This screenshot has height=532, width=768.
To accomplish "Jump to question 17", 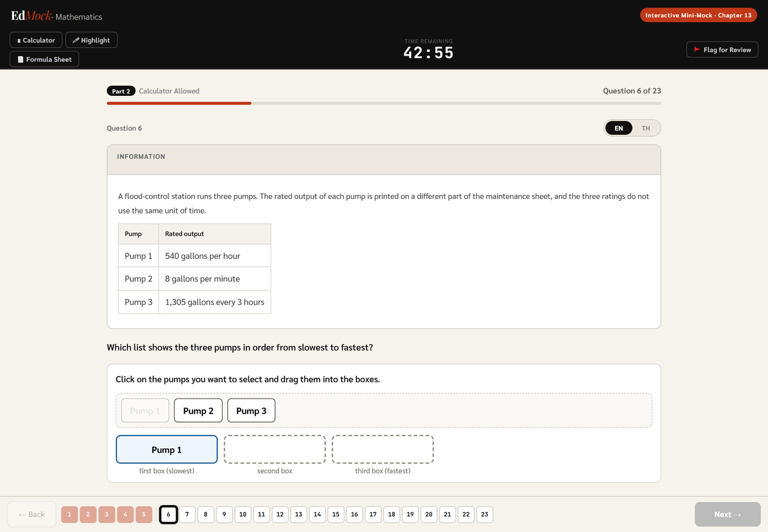I will click(x=372, y=514).
